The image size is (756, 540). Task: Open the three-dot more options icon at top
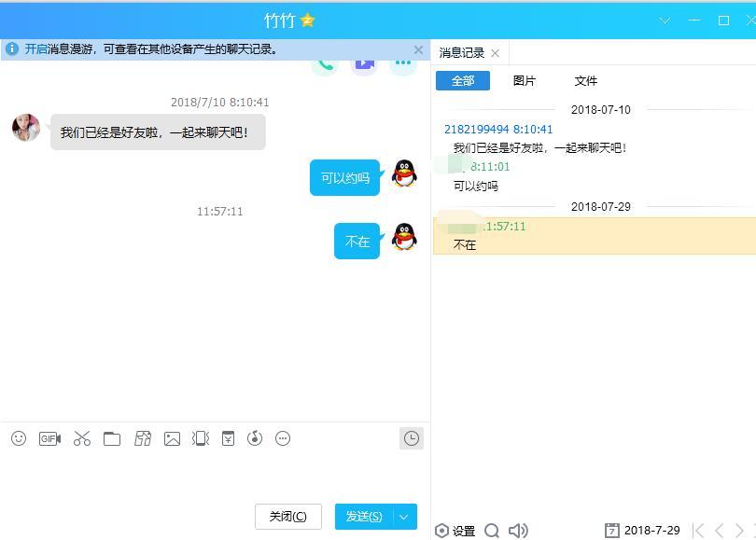coord(403,64)
